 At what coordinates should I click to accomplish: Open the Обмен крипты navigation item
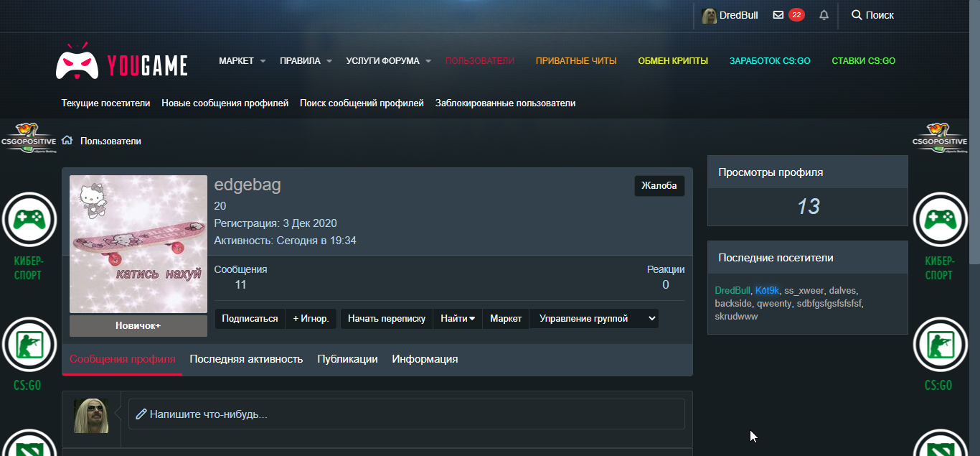(673, 61)
